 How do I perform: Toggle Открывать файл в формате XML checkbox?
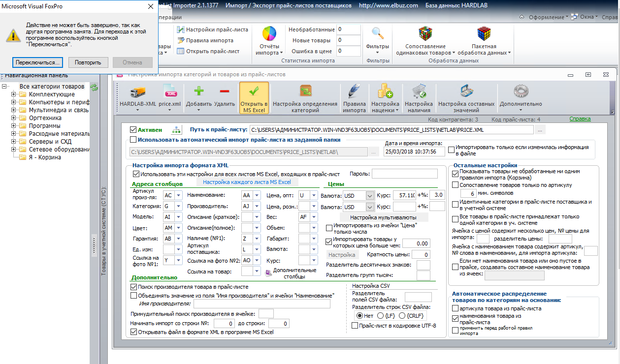(x=133, y=332)
